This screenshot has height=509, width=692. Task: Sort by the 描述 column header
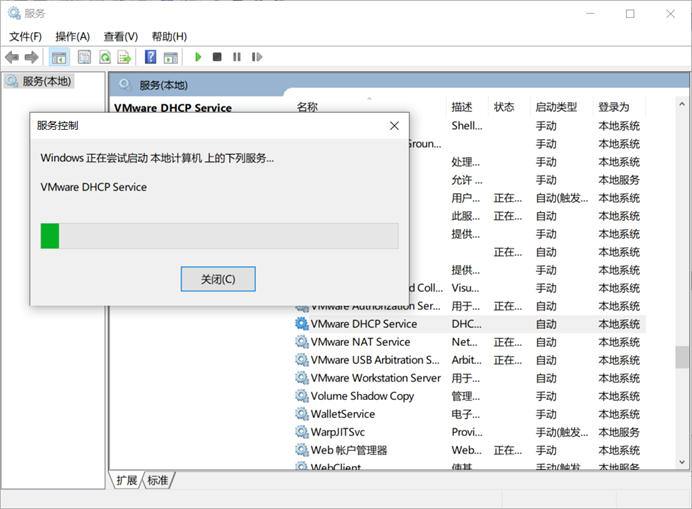click(468, 107)
